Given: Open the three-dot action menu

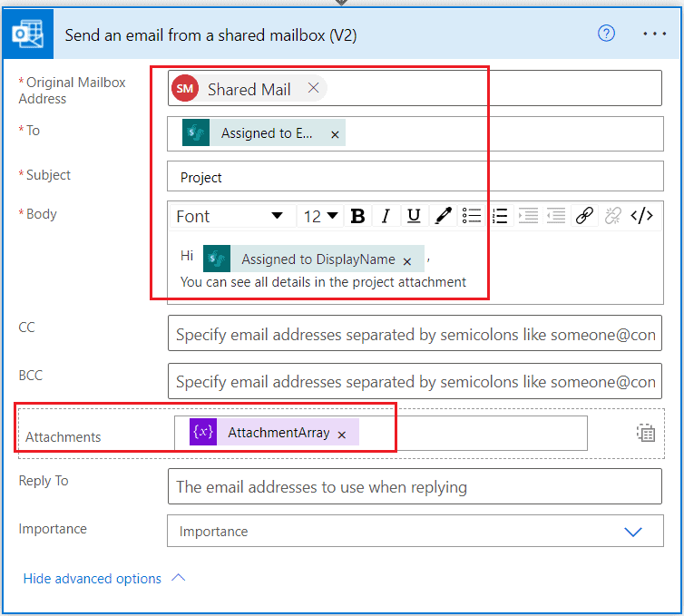Looking at the screenshot, I should pyautogui.click(x=654, y=34).
